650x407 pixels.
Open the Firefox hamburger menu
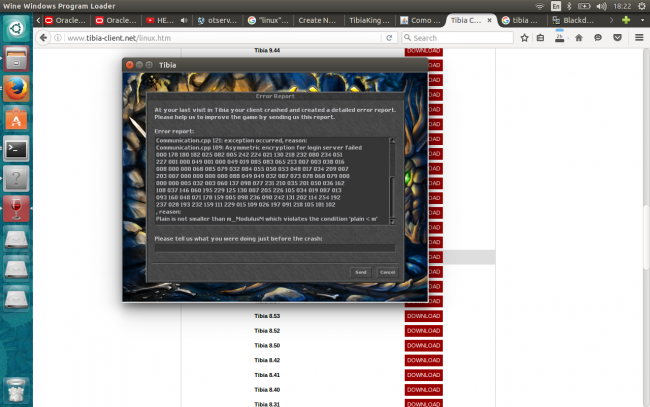tap(639, 38)
